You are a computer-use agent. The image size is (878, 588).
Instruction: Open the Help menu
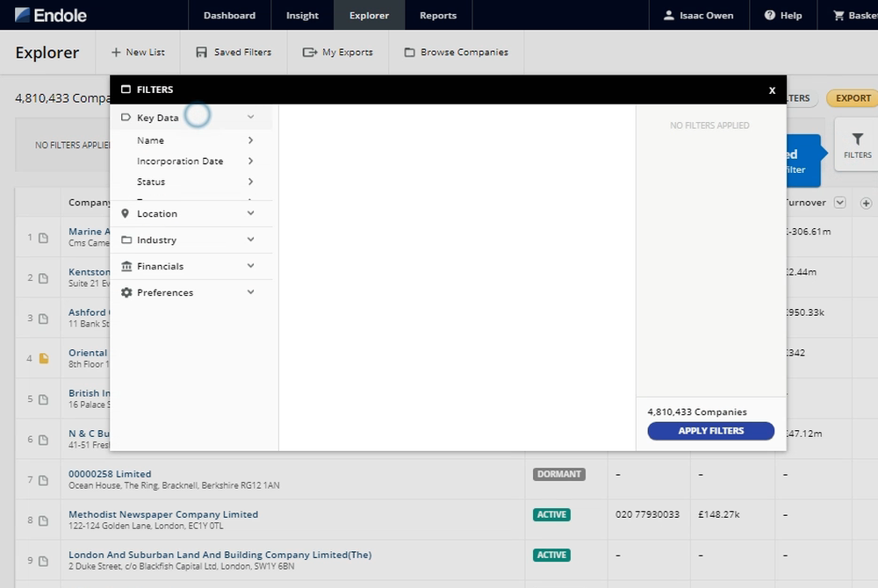783,15
